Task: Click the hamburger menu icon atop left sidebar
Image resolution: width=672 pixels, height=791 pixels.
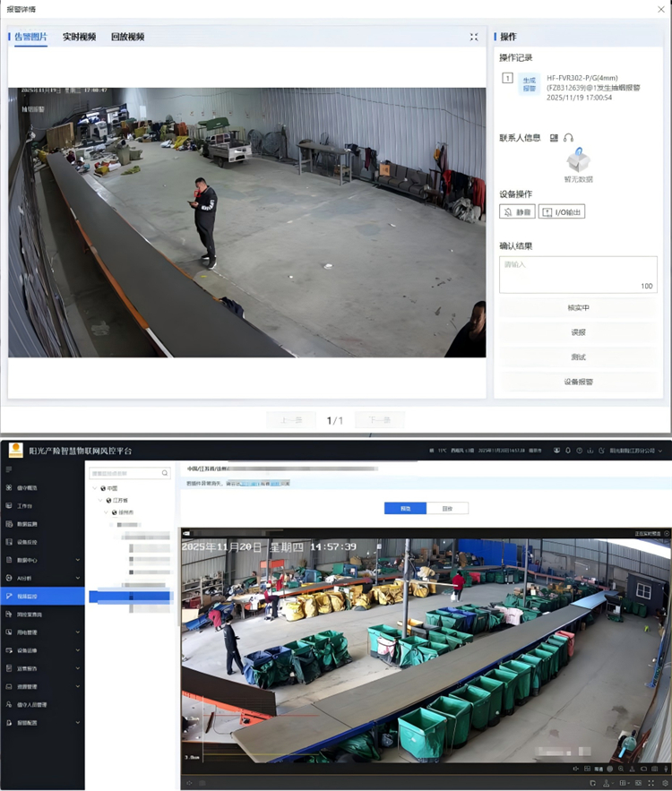Action: coord(9,469)
